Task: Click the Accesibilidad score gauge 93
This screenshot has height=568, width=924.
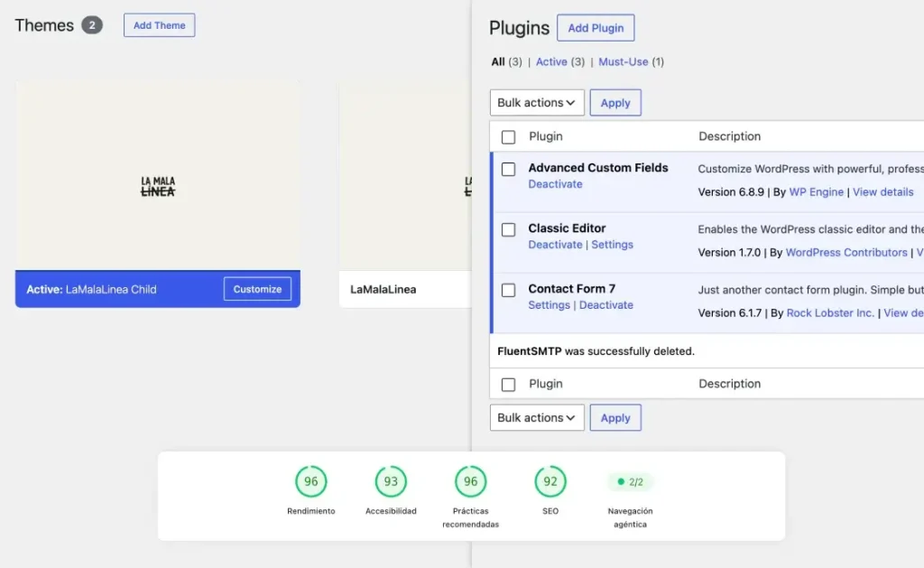Action: (x=391, y=482)
